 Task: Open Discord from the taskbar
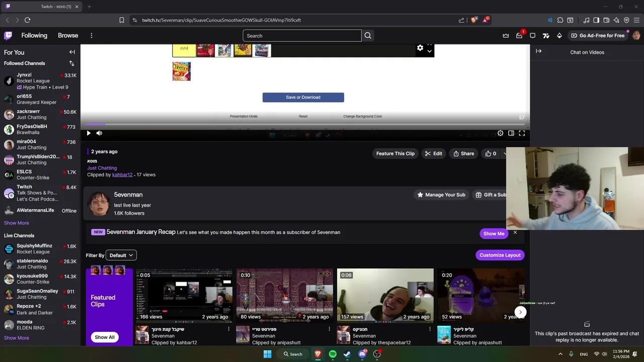(362, 354)
